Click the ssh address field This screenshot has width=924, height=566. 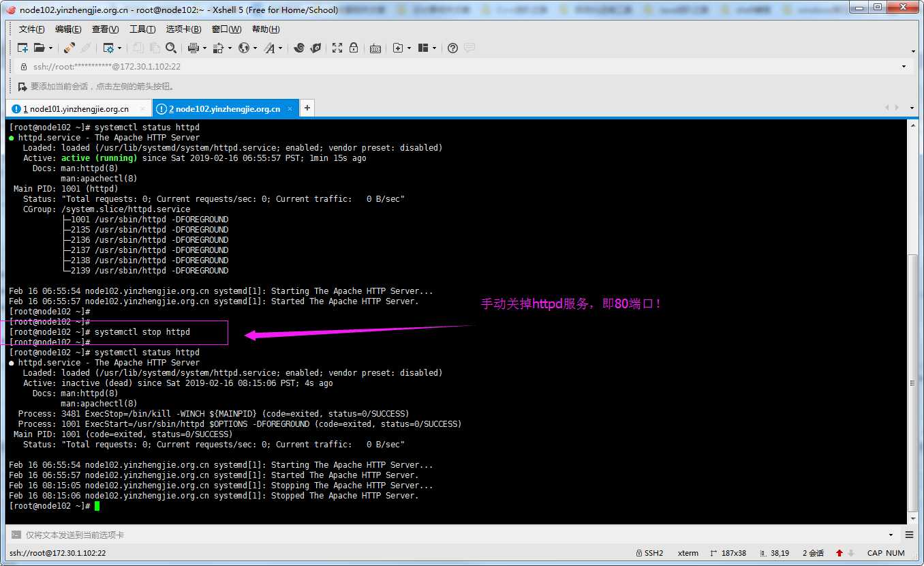pos(463,67)
